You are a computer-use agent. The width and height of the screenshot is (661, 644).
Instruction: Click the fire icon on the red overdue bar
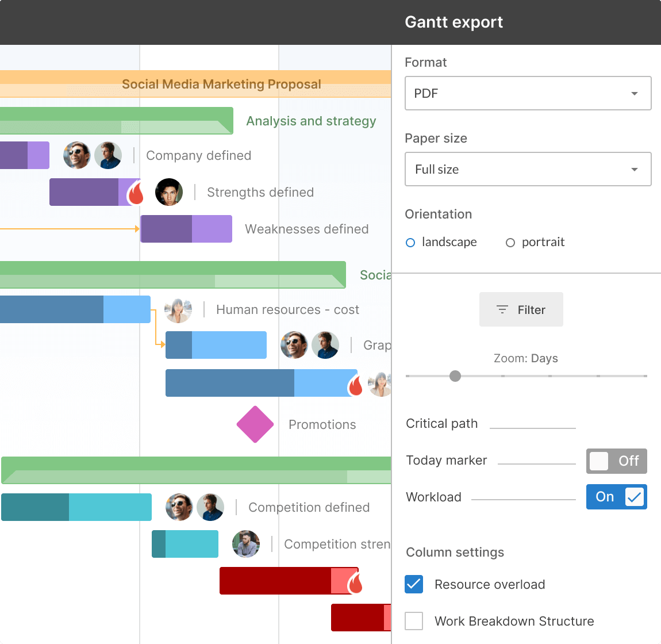pyautogui.click(x=355, y=581)
